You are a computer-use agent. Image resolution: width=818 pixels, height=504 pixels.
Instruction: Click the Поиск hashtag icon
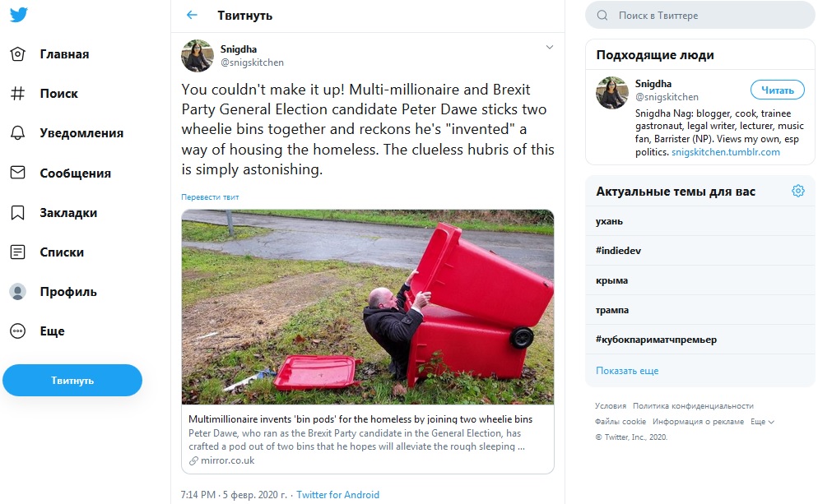[18, 94]
